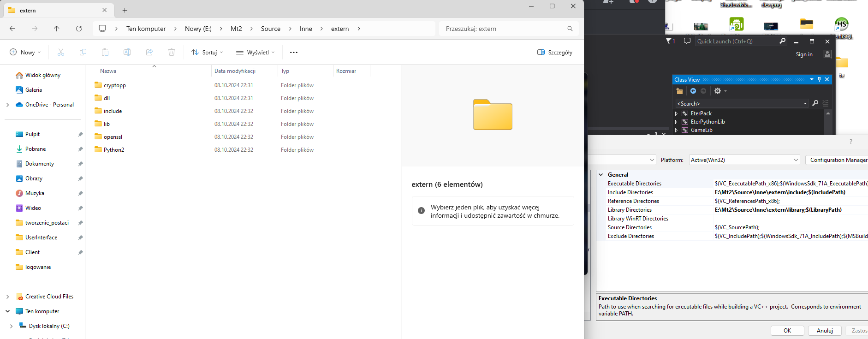This screenshot has width=868, height=339.
Task: Collapse the General property section
Action: [601, 175]
